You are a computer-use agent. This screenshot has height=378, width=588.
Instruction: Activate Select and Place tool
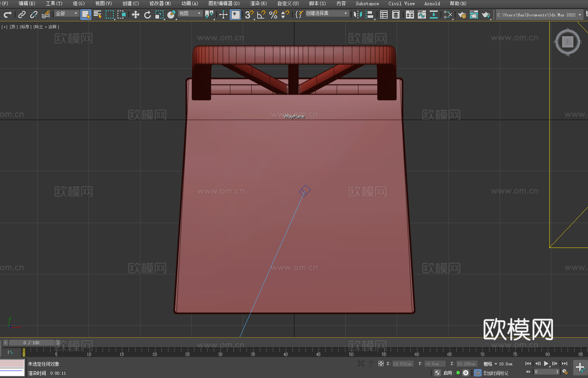171,14
